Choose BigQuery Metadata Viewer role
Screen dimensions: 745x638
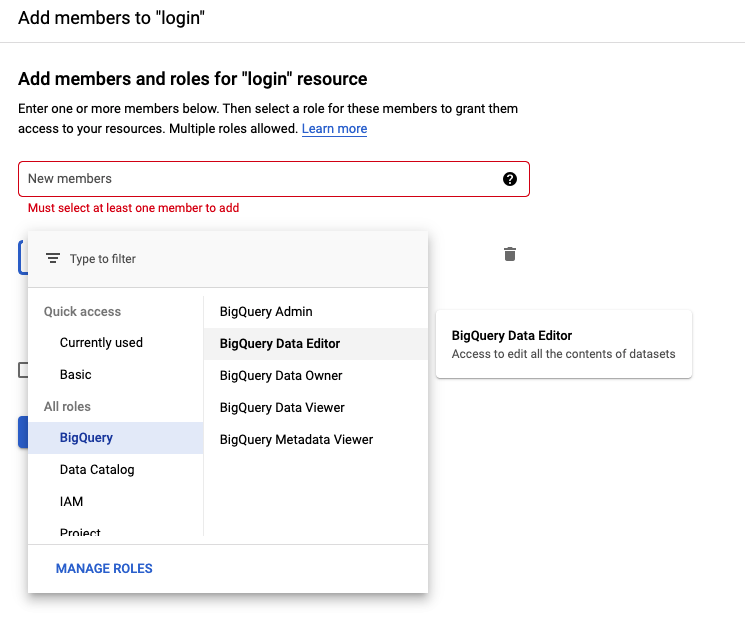click(x=315, y=439)
